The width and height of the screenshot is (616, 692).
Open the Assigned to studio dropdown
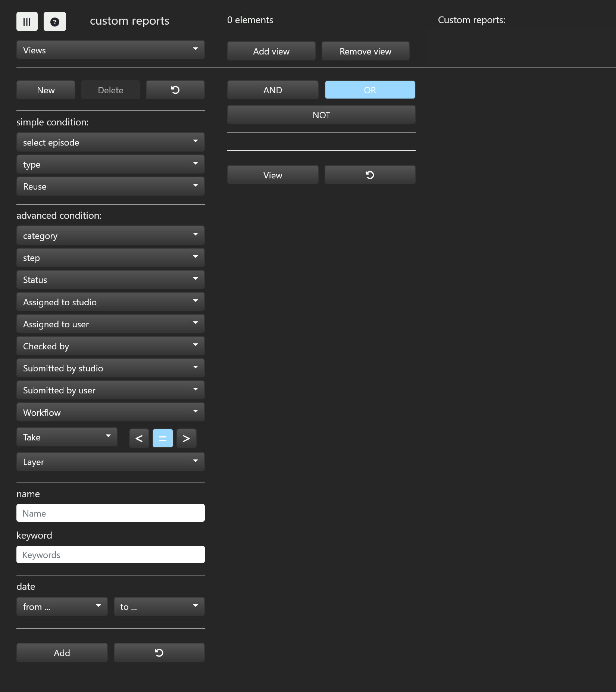point(110,302)
